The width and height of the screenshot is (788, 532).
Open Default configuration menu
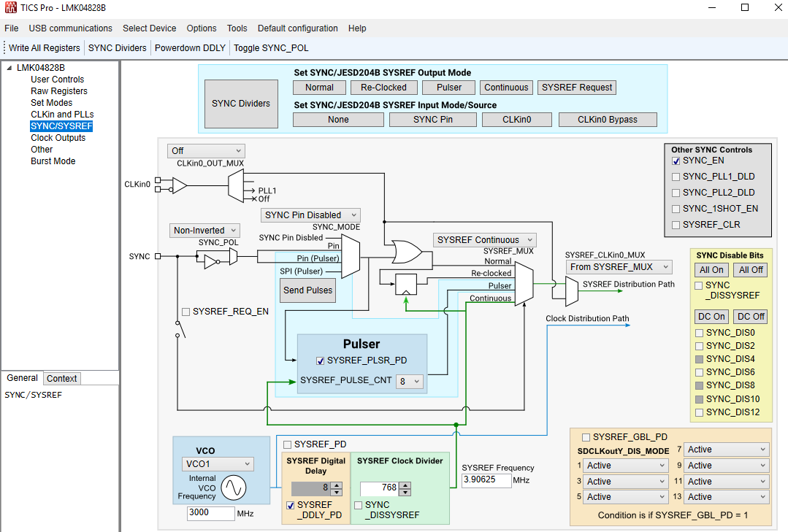point(297,28)
